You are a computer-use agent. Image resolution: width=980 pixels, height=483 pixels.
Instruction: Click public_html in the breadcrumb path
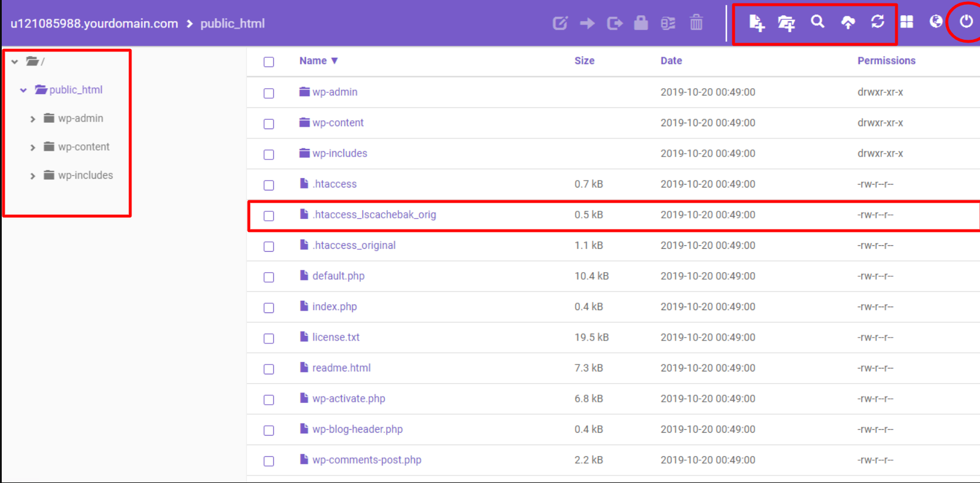click(x=232, y=24)
